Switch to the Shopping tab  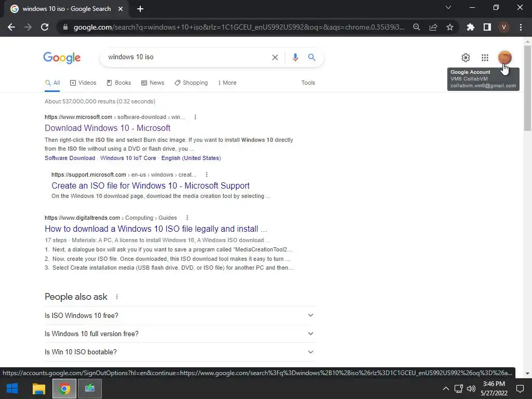(x=191, y=83)
